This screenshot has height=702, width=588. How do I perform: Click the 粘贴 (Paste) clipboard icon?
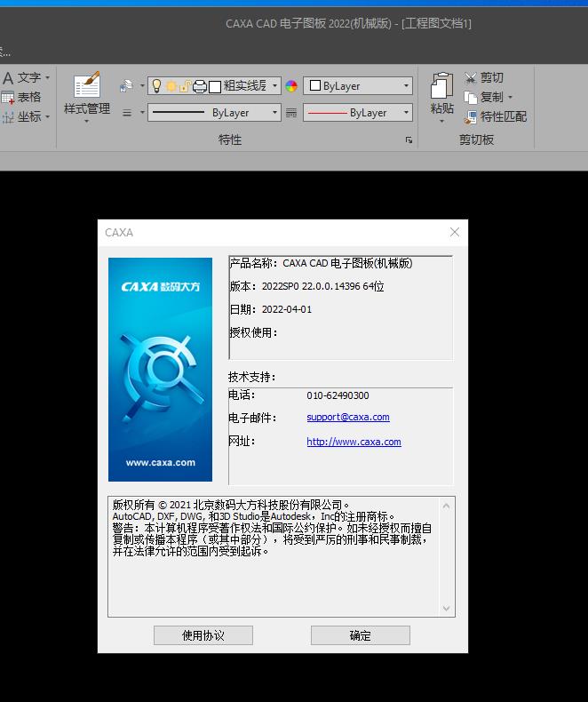[442, 85]
